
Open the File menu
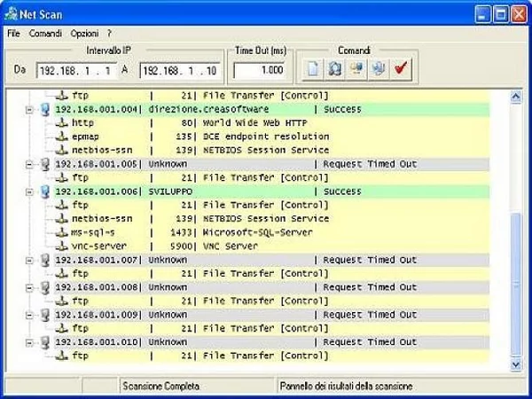13,34
